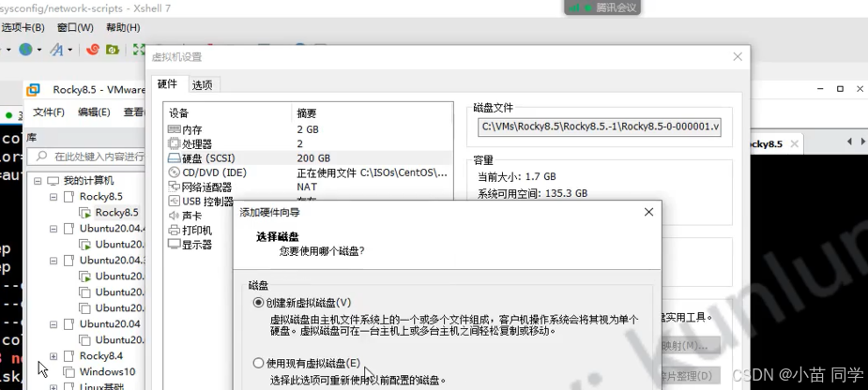Open dropdown arrow next to globe icon
Viewport: 868px width, 390px height.
coord(39,50)
